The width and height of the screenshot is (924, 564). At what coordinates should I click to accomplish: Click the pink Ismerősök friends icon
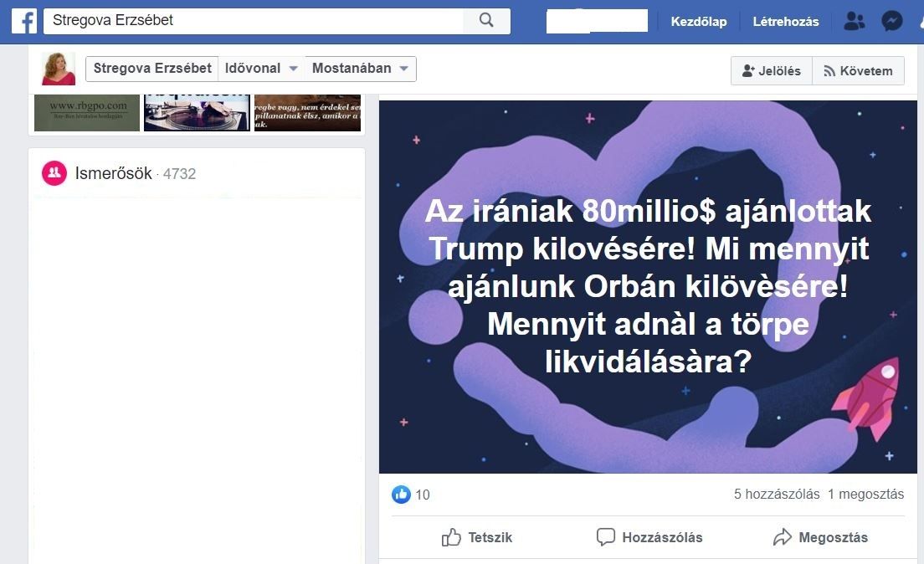[x=54, y=173]
